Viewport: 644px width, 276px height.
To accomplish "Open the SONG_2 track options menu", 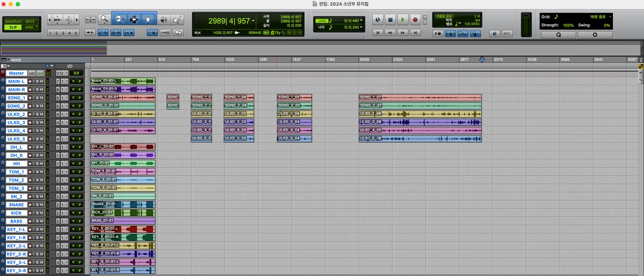I will pos(3,105).
